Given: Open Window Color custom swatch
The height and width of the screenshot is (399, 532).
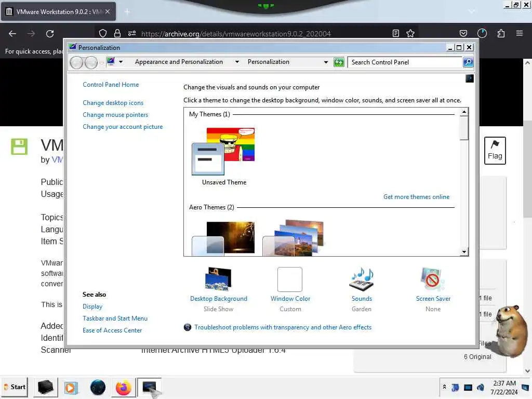Looking at the screenshot, I should point(290,279).
